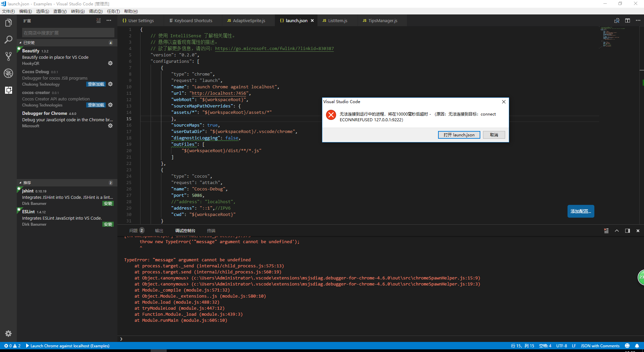Screen dimensions: 644x352
Task: Open the 查看(V) menu
Action: click(60, 11)
